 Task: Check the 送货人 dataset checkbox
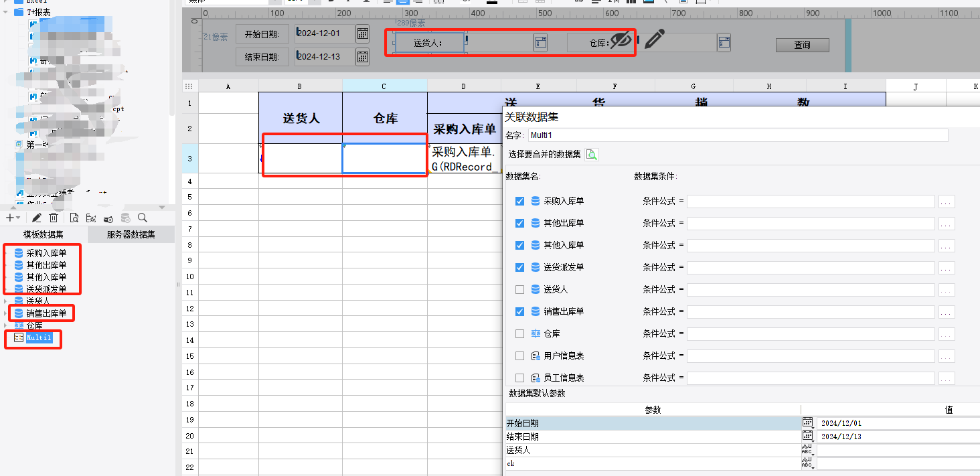click(x=520, y=289)
